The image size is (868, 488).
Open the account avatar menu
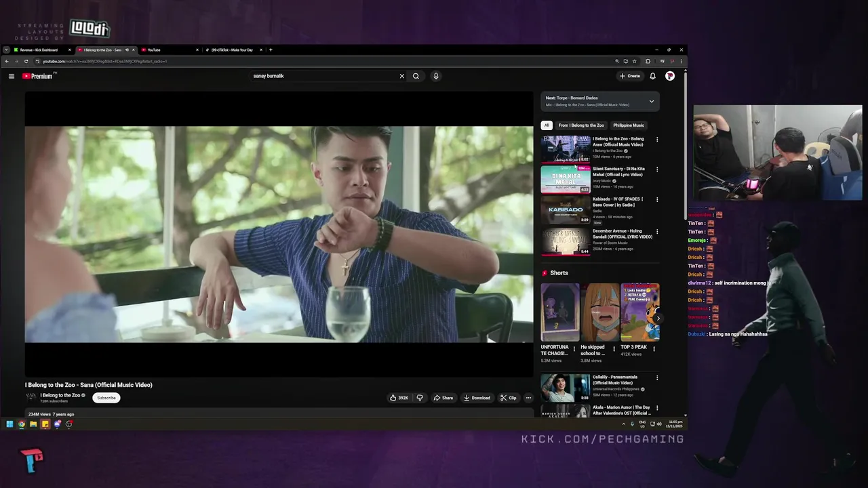click(x=670, y=76)
